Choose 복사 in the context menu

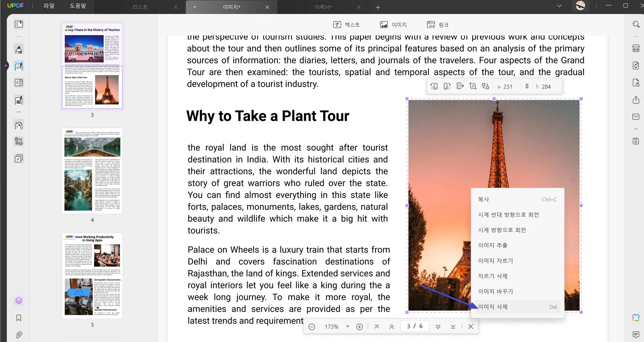(517, 199)
